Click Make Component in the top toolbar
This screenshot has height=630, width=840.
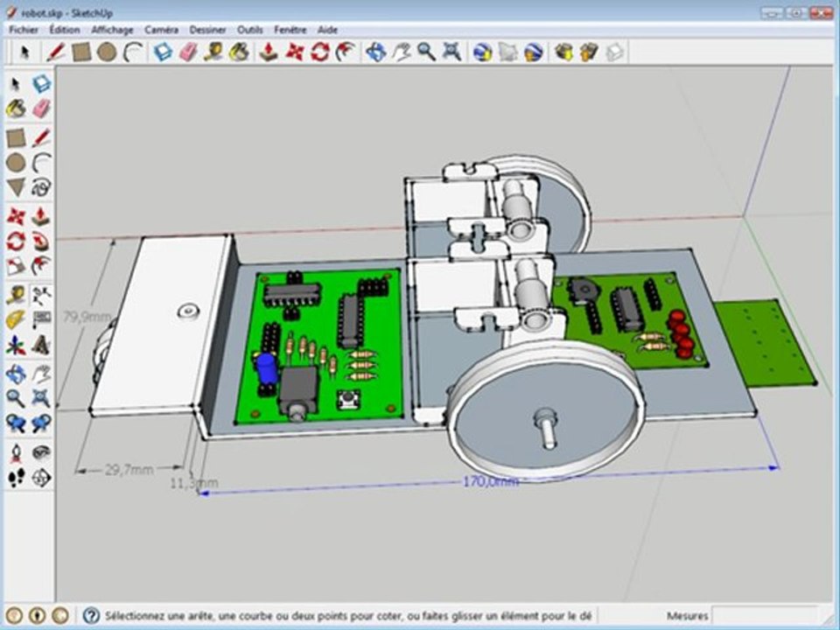point(163,52)
